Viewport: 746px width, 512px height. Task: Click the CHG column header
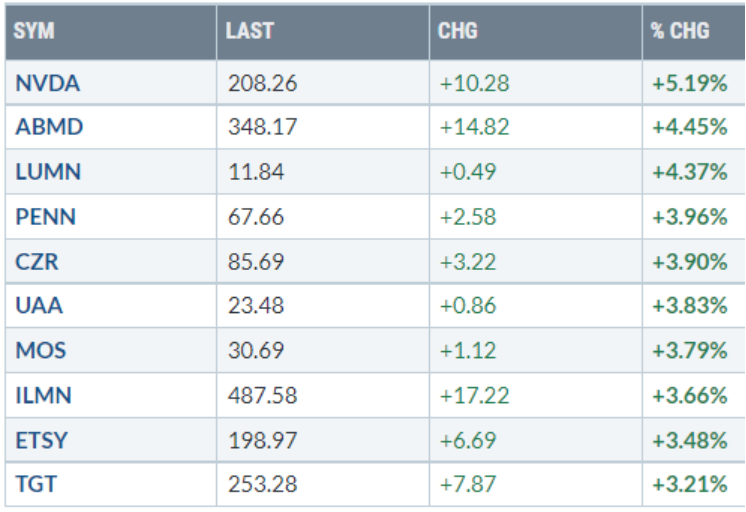[458, 31]
